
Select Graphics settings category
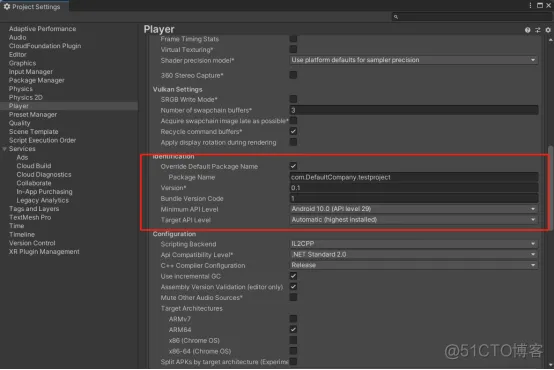(x=22, y=63)
